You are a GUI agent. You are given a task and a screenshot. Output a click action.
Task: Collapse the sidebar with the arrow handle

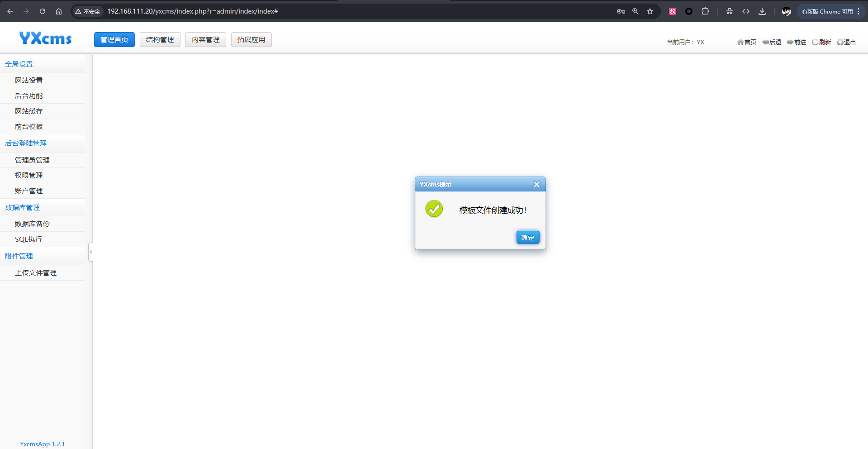tap(90, 252)
